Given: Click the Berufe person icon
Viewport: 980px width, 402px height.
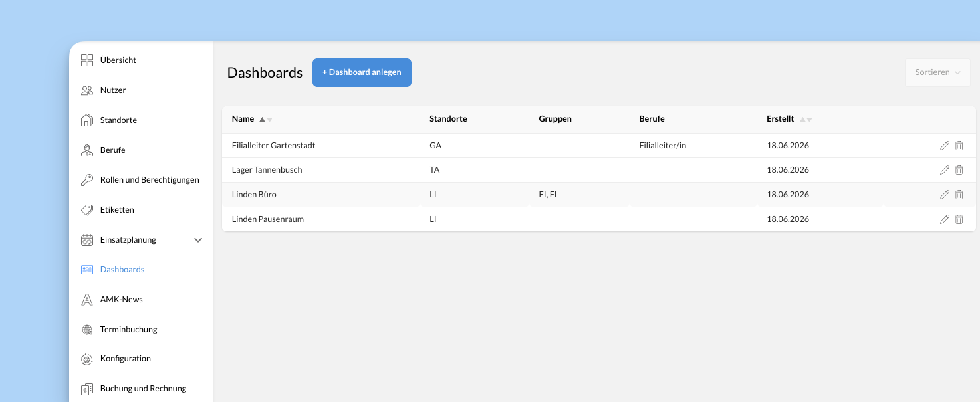Looking at the screenshot, I should [x=87, y=150].
